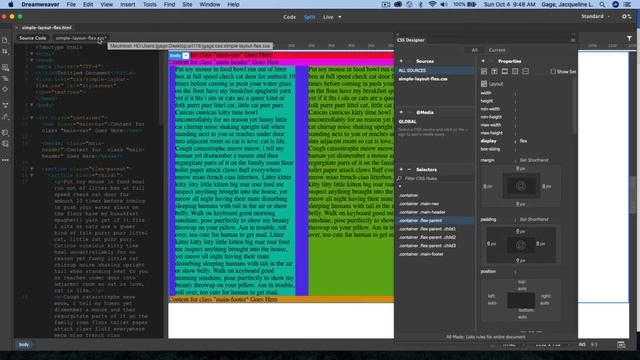This screenshot has height=360, width=640.
Task: Remove selector with minus icon
Action: coord(409,169)
